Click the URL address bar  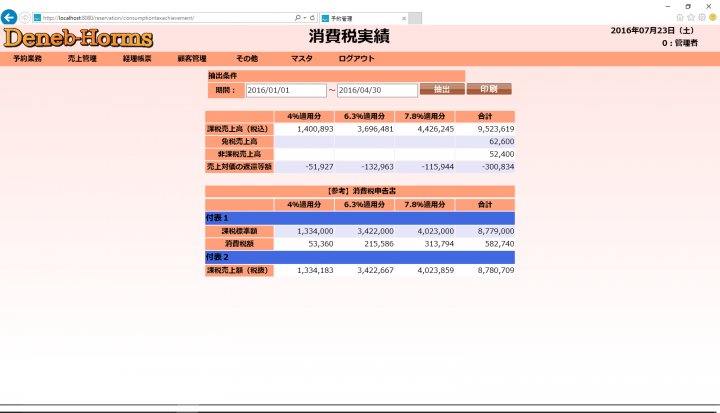pos(165,18)
